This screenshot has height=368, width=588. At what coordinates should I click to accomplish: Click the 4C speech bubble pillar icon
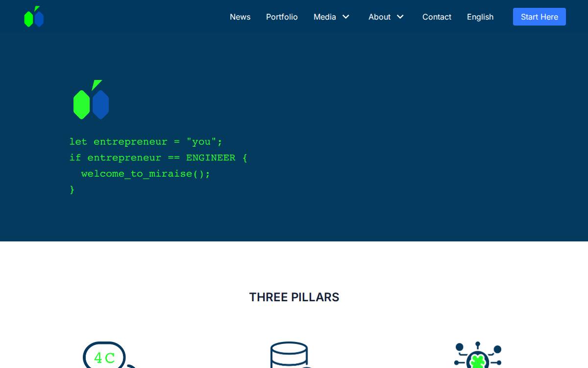[109, 355]
